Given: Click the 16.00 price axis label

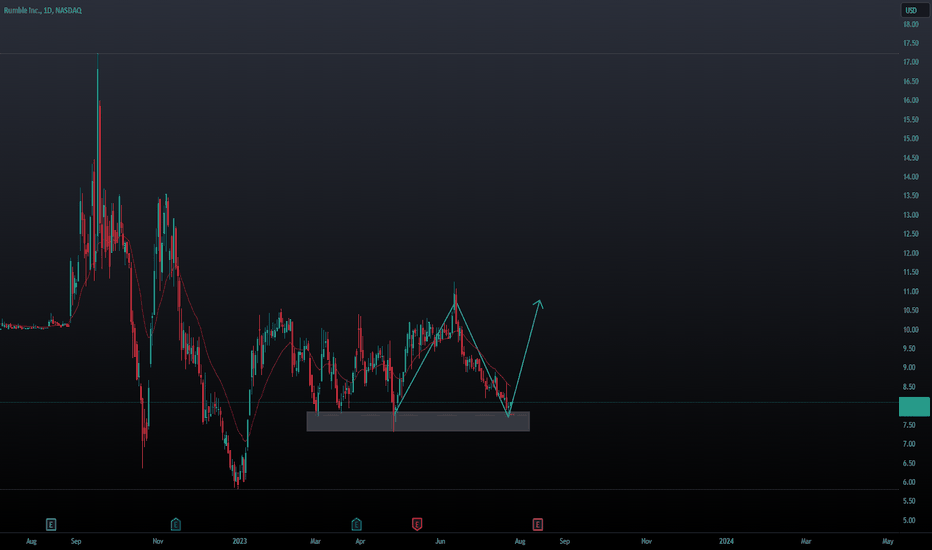Looking at the screenshot, I should [911, 100].
